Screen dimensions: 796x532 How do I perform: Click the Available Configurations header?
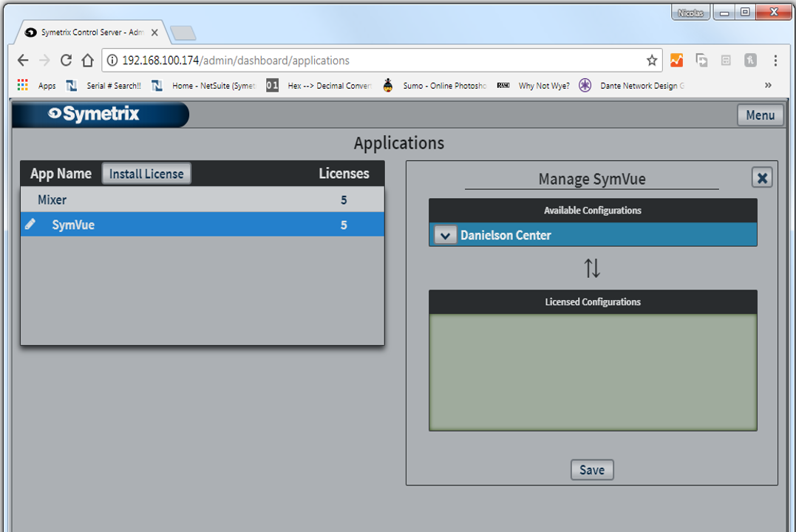pyautogui.click(x=593, y=210)
